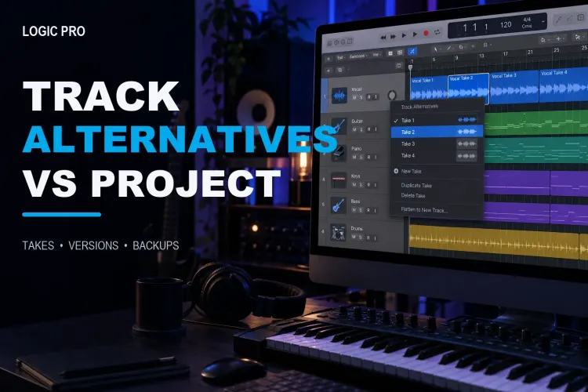Toggle the cycle loop button
This screenshot has width=588, height=392.
point(437,32)
